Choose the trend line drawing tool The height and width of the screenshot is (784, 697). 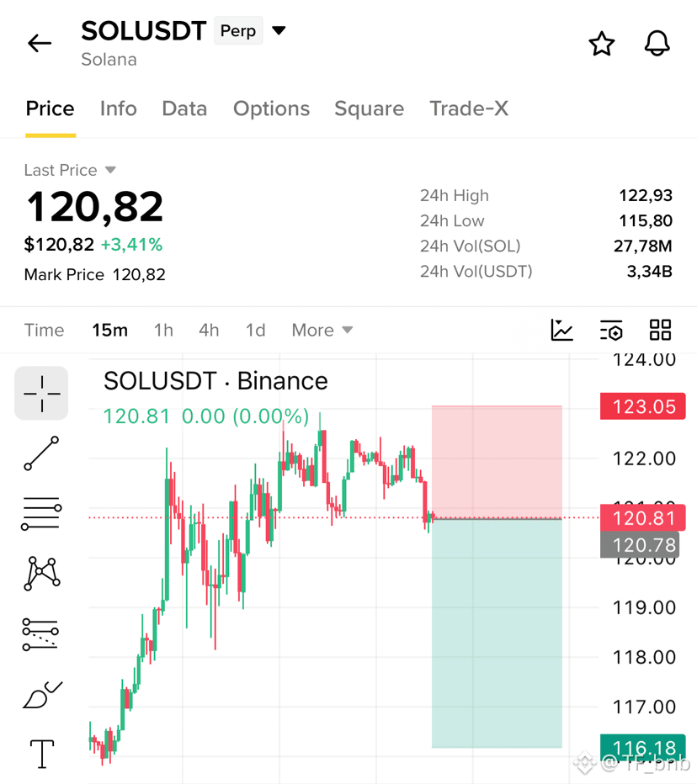41,453
